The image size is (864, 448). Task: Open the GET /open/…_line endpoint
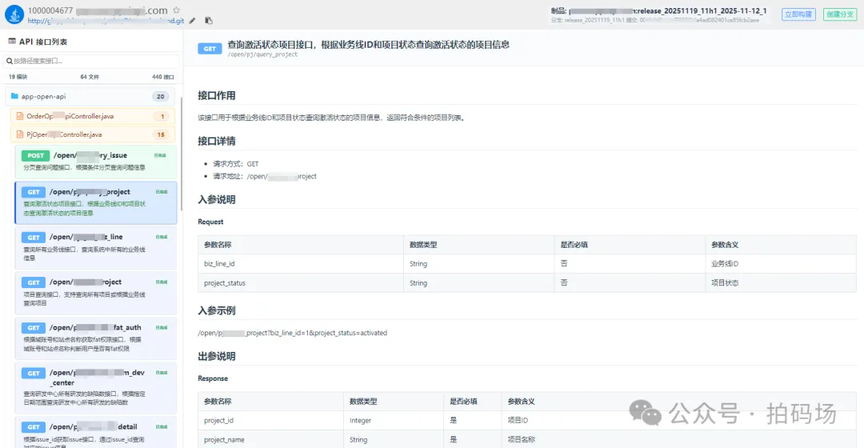[95, 247]
